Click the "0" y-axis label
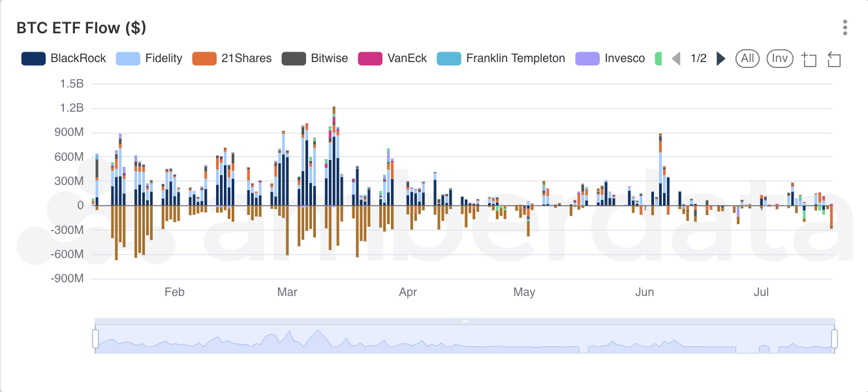The image size is (868, 392). [x=80, y=206]
